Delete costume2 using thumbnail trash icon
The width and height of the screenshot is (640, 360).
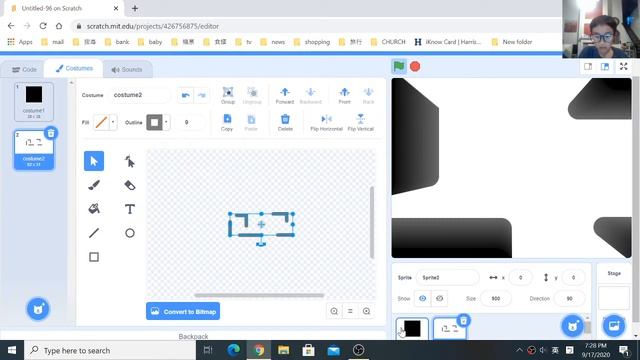coord(51,133)
